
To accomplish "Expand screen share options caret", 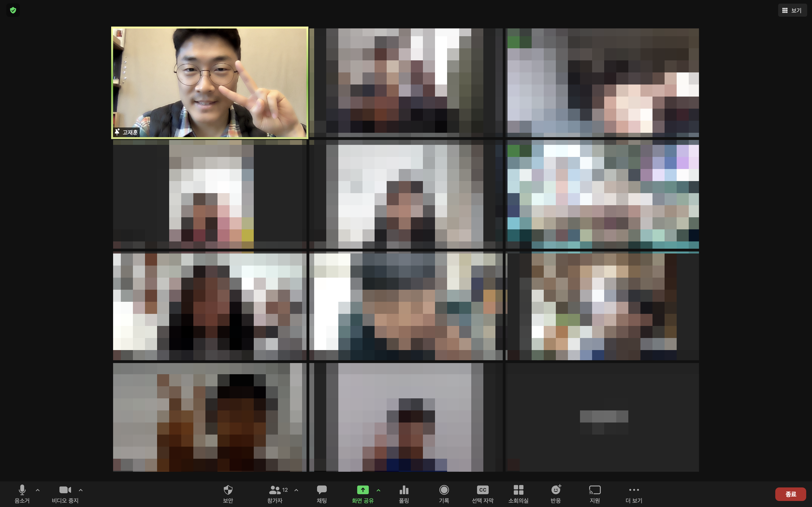I will 378,490.
